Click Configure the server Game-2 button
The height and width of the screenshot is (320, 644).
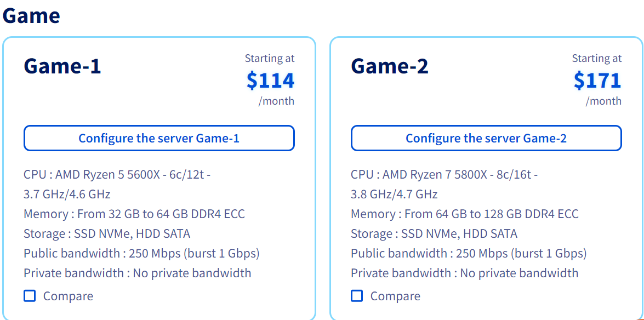486,138
